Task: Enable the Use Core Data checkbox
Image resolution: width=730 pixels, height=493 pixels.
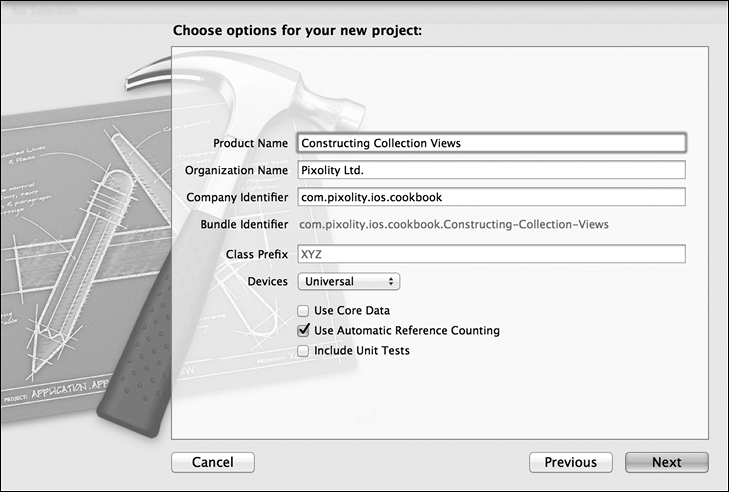Action: click(304, 311)
